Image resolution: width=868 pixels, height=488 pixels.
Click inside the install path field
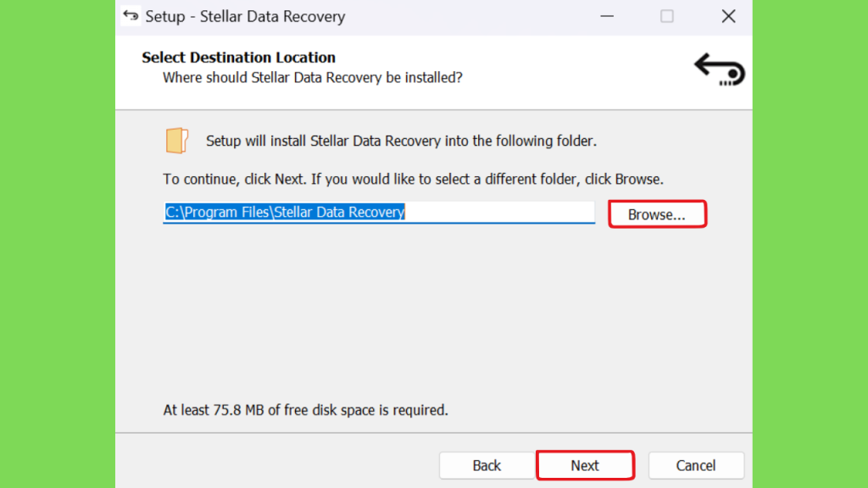point(379,213)
